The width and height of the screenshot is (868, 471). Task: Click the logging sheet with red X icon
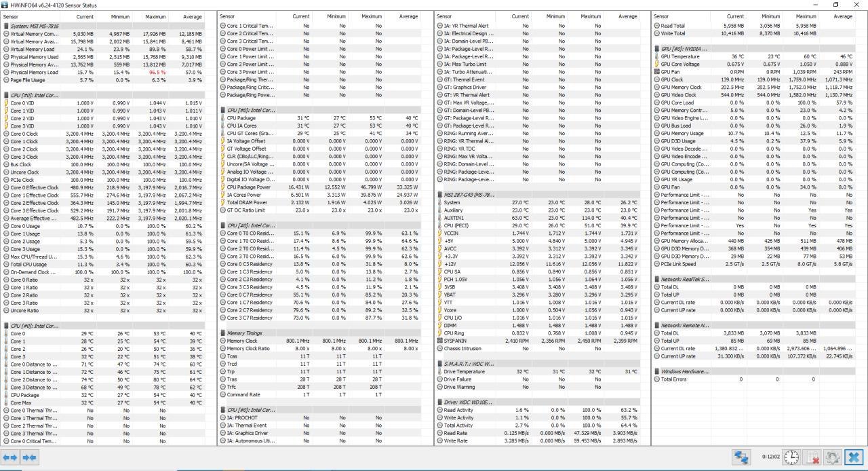[x=812, y=458]
